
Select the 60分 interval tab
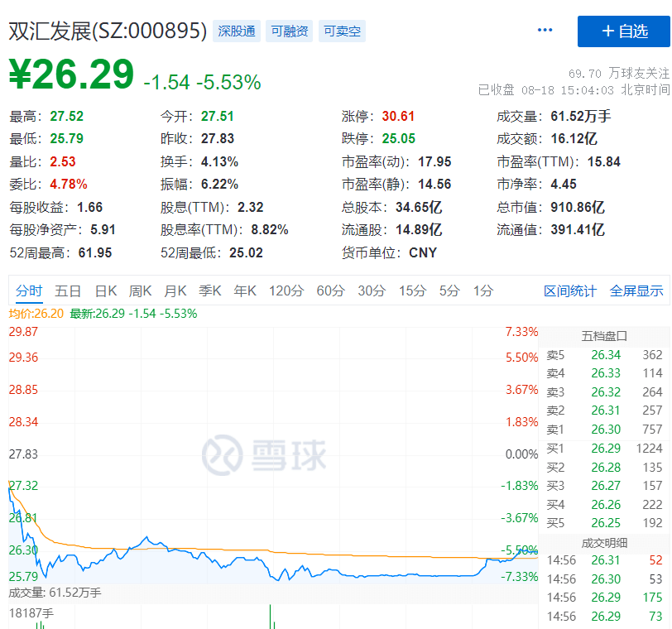coord(330,290)
